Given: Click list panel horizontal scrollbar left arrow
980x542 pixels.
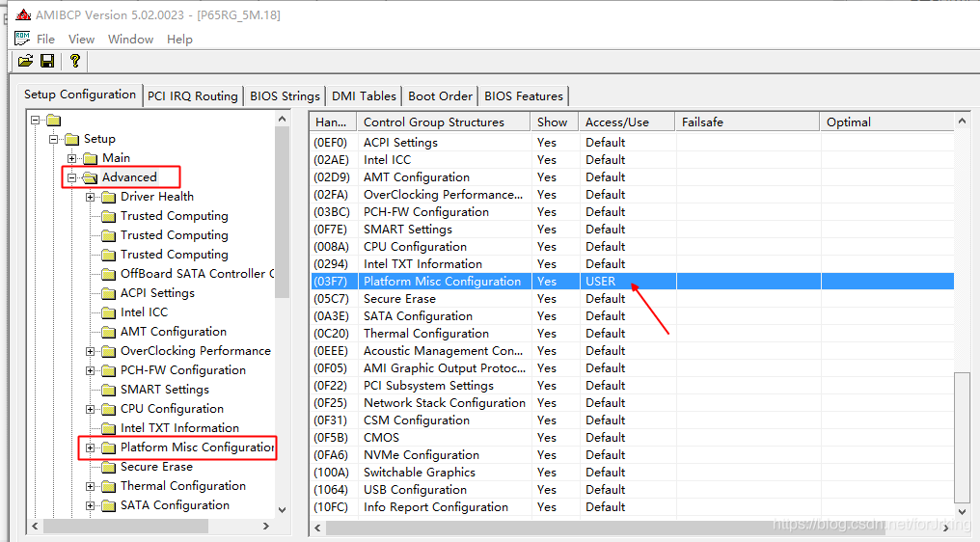Looking at the screenshot, I should click(x=317, y=528).
